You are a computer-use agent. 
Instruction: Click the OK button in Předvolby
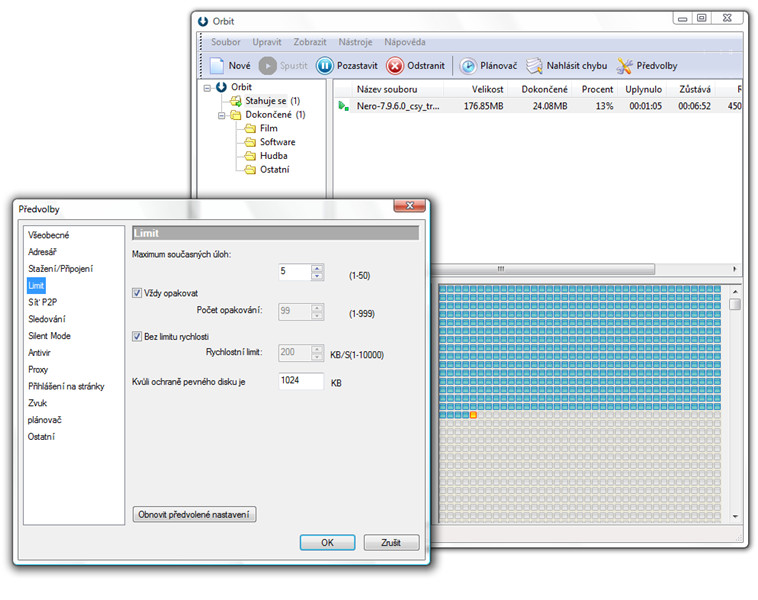click(327, 542)
